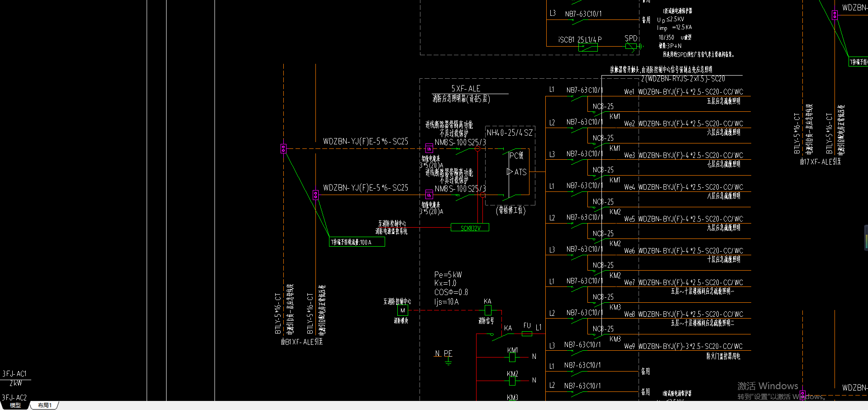The image size is (868, 410).
Task: Pick the iSCB1 breaker symbol
Action: tap(588, 47)
